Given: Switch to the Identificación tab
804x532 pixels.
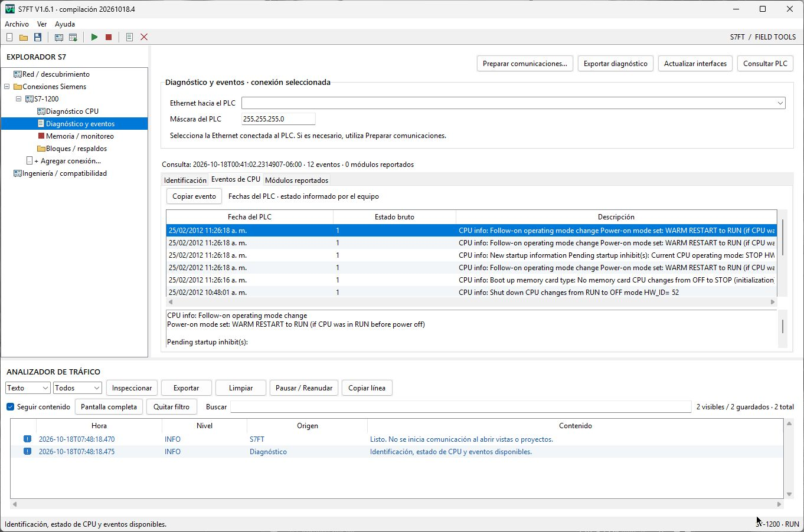Looking at the screenshot, I should pos(185,180).
